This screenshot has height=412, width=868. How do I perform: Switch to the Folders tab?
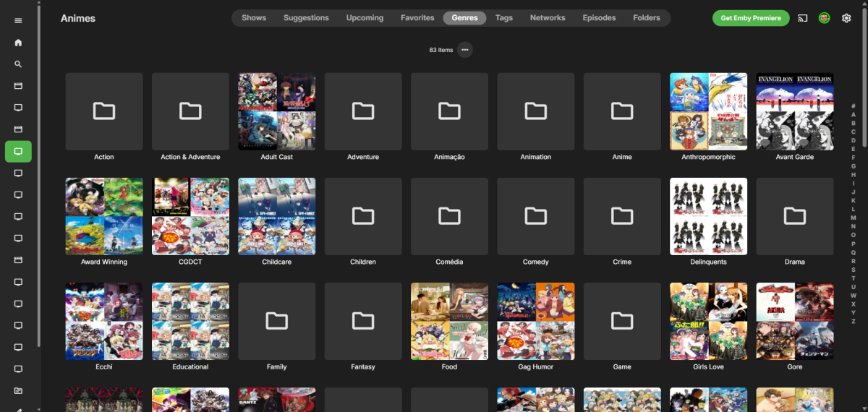[647, 18]
